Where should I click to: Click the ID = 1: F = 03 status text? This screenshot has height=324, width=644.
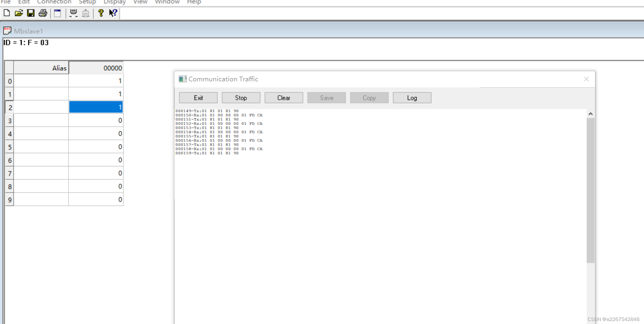click(x=26, y=42)
